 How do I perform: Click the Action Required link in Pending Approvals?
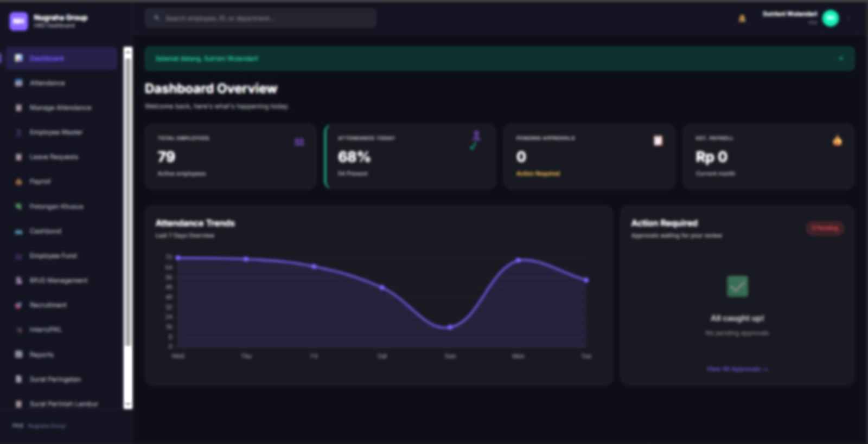(538, 173)
